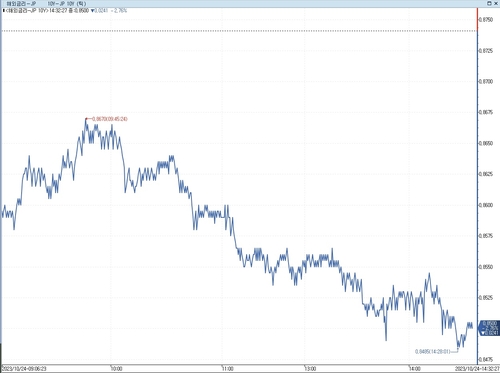The image size is (500, 373).
Task: Click the blue current price tag 0.8500
Action: pos(489,328)
